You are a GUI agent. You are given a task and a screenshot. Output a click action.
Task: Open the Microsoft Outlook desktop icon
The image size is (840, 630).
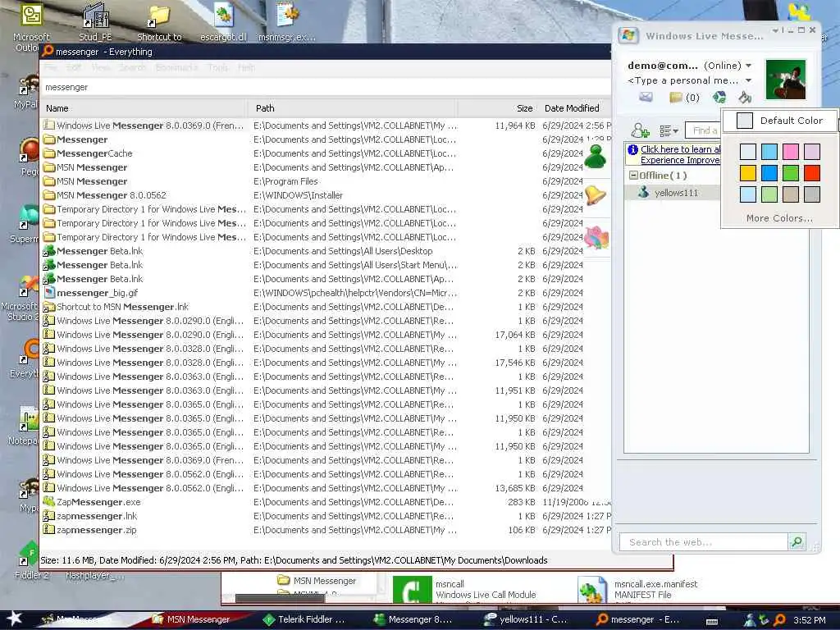pyautogui.click(x=31, y=16)
